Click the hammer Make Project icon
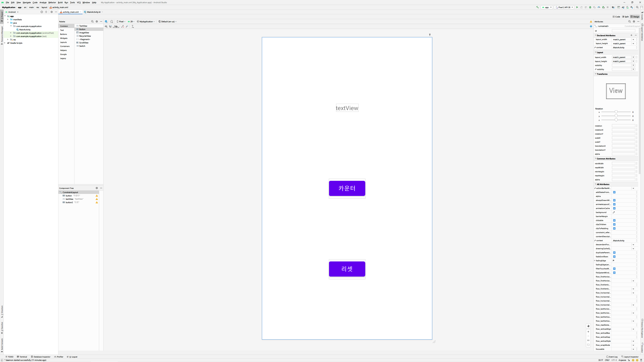This screenshot has width=644, height=362. (538, 7)
